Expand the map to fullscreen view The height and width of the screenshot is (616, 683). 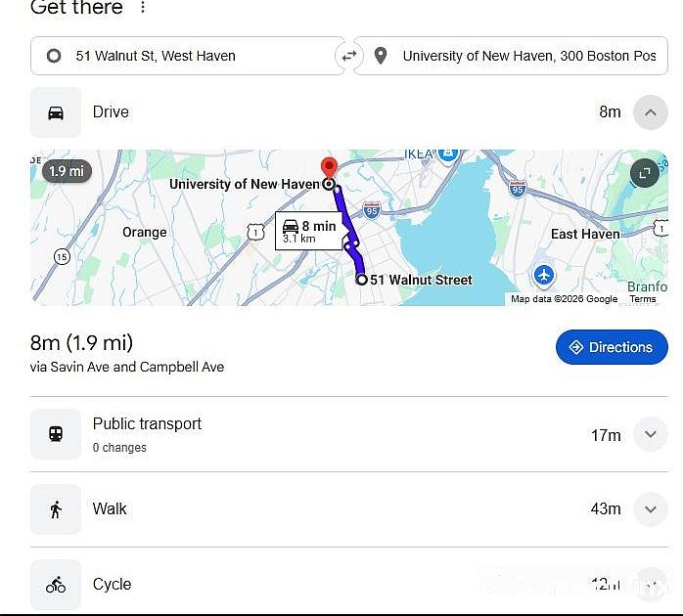(x=644, y=173)
